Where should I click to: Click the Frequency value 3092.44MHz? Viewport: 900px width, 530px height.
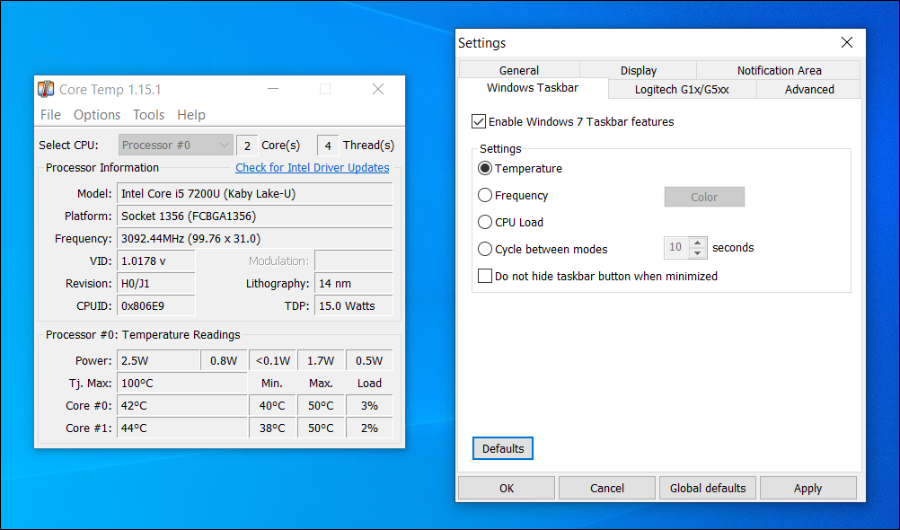(255, 238)
